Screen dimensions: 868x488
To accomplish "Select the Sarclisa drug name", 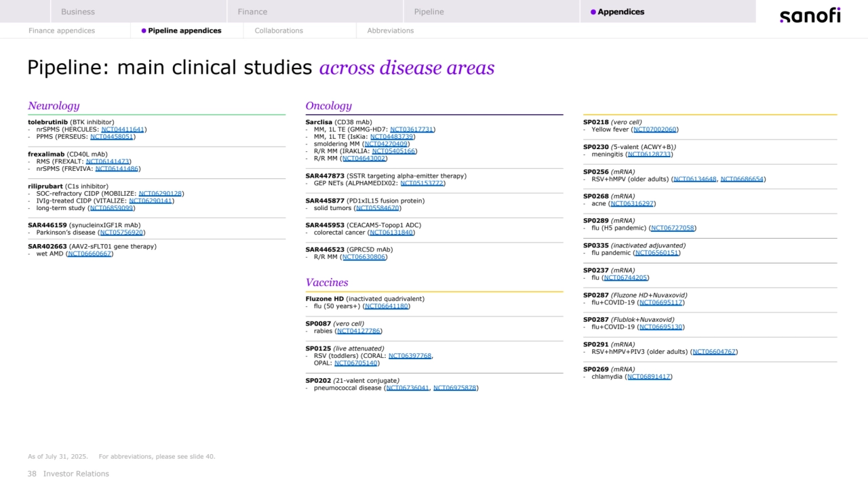I will pos(319,122).
